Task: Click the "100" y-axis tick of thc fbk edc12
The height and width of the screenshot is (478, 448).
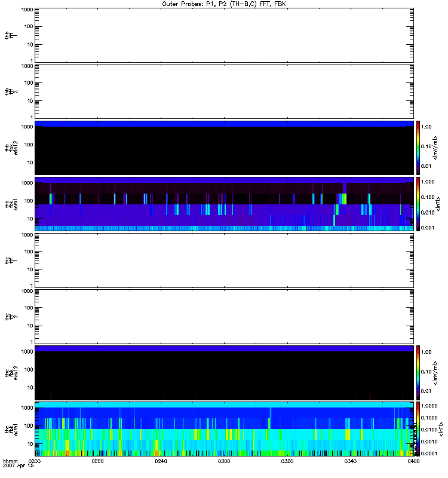Action: click(29, 369)
